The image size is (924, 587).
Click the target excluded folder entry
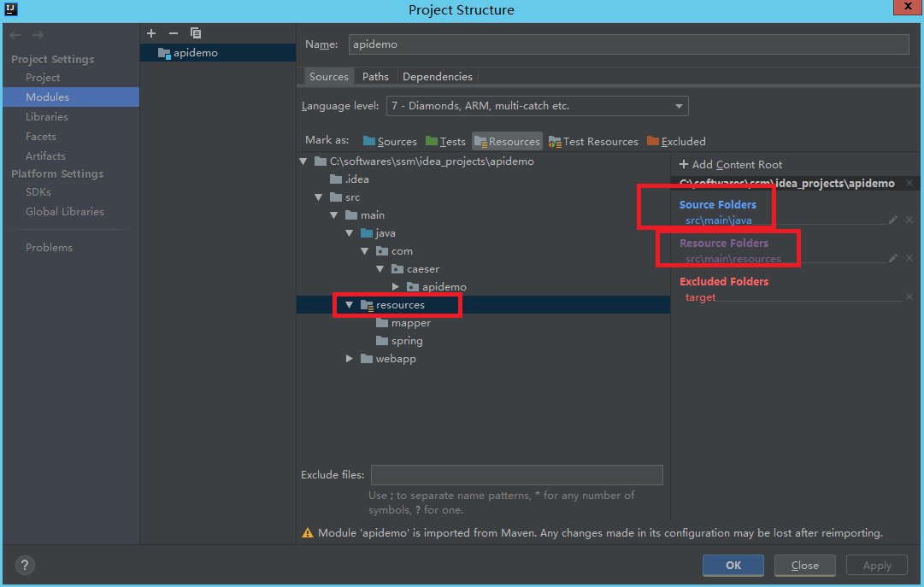[700, 297]
